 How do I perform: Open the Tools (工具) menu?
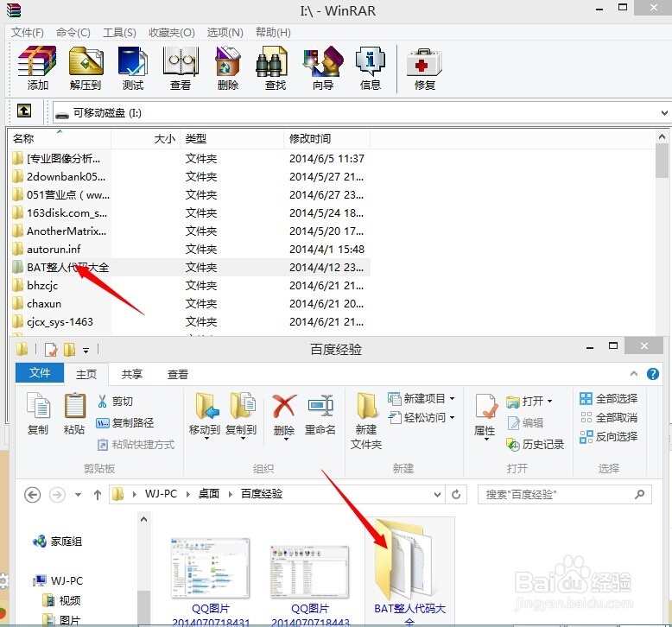[x=119, y=33]
